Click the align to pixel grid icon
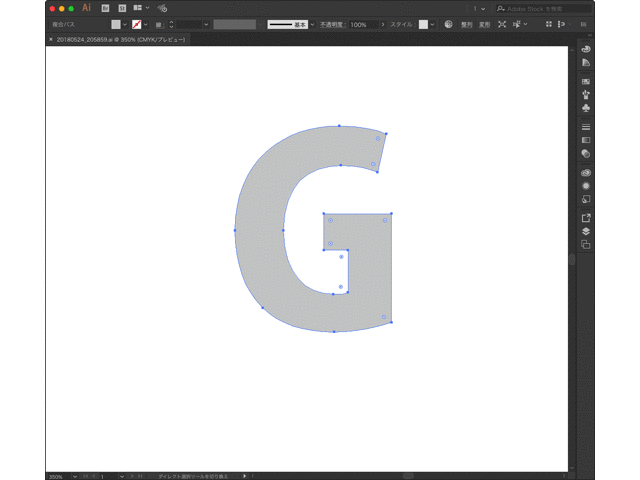 pyautogui.click(x=549, y=24)
